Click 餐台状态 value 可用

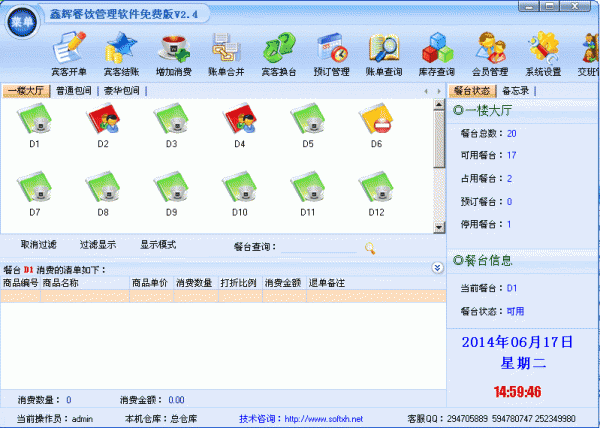tap(515, 311)
